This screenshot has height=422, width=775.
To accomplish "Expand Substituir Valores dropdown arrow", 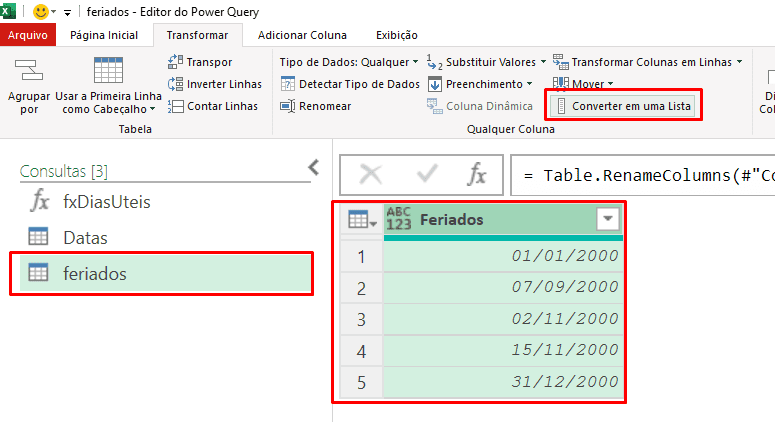I will 543,62.
